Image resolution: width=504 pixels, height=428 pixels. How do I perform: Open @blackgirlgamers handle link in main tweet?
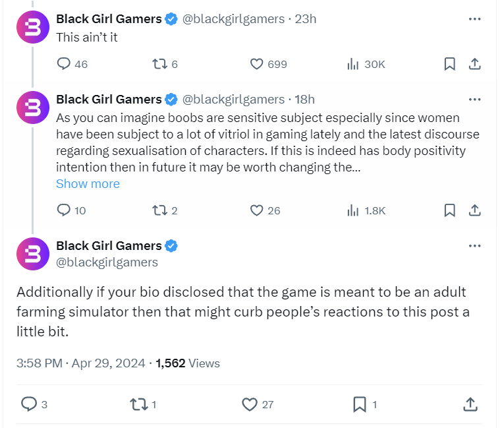tap(107, 262)
